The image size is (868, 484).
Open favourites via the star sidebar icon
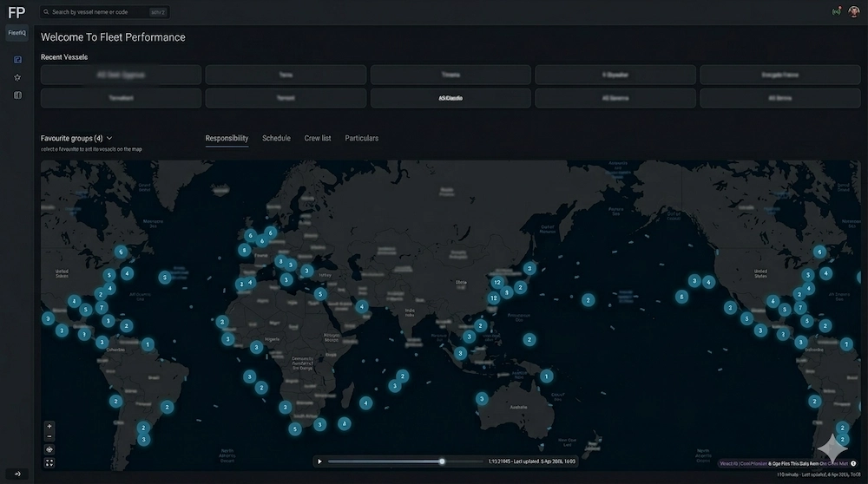[17, 77]
